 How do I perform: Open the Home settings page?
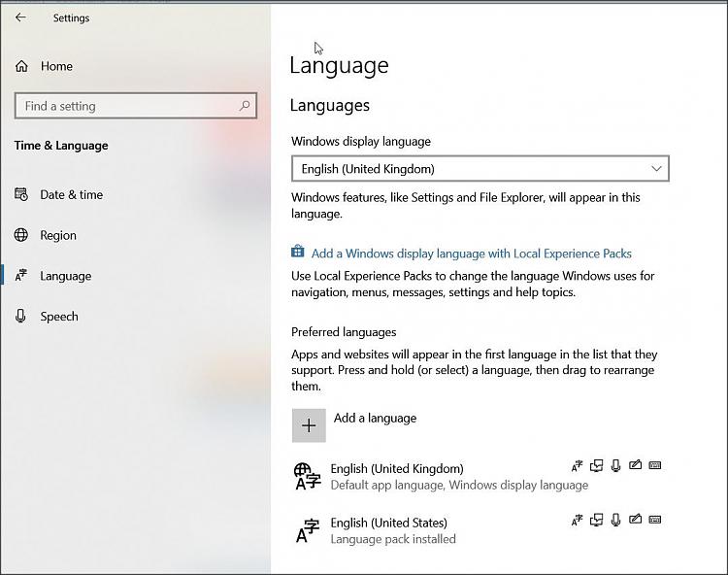(x=44, y=66)
